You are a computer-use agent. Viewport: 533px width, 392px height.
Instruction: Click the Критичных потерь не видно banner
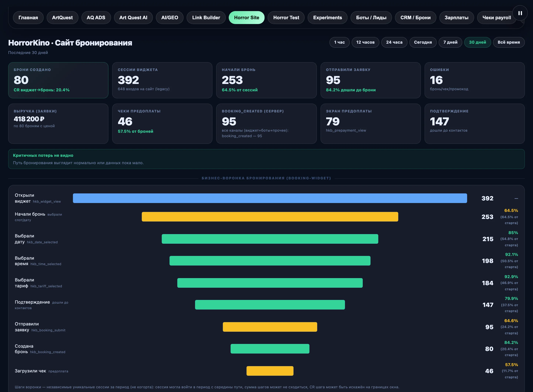pos(266,159)
